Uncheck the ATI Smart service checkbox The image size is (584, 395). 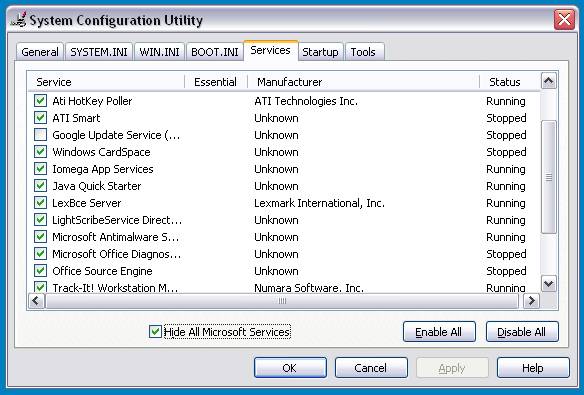(x=40, y=118)
